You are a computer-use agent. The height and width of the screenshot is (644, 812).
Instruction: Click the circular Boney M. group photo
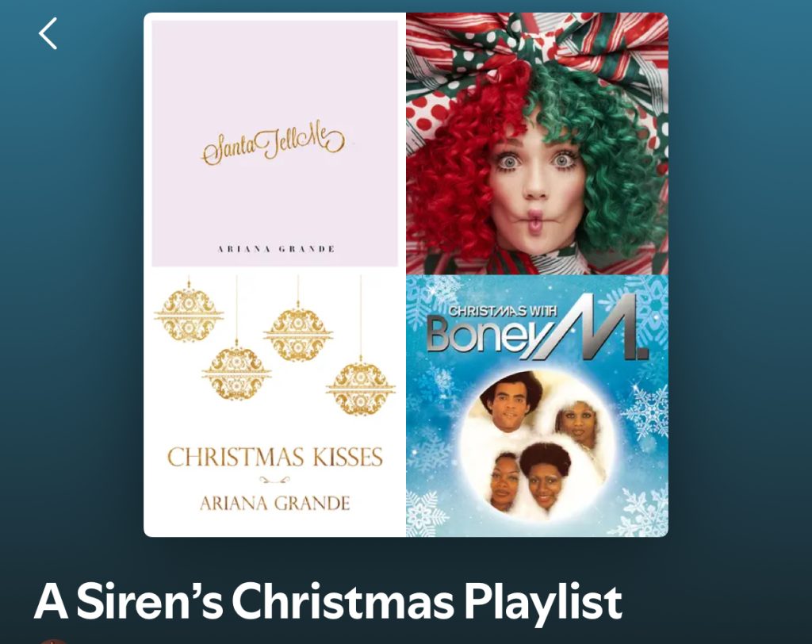click(x=538, y=444)
